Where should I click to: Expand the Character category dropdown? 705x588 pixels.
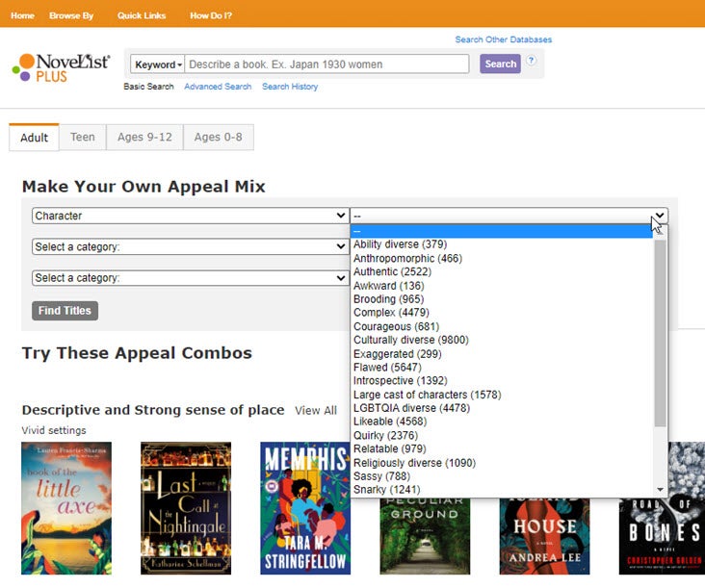point(190,217)
